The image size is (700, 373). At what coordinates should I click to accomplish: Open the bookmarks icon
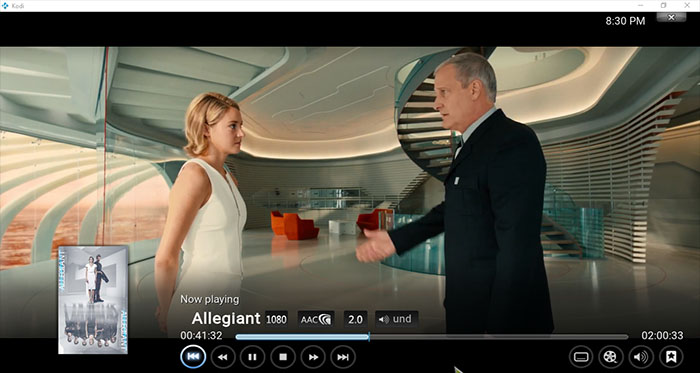[671, 357]
